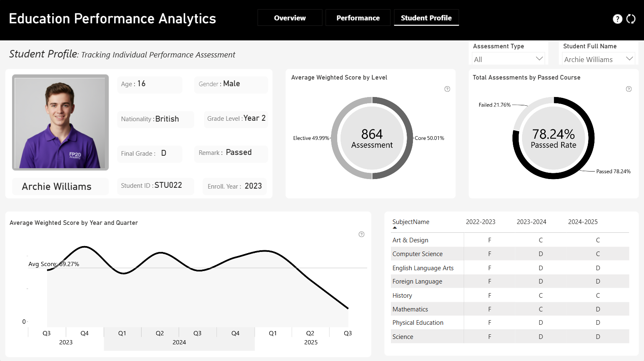Open the Student Full Name dropdown
Image resolution: width=644 pixels, height=361 pixels.
tap(598, 59)
